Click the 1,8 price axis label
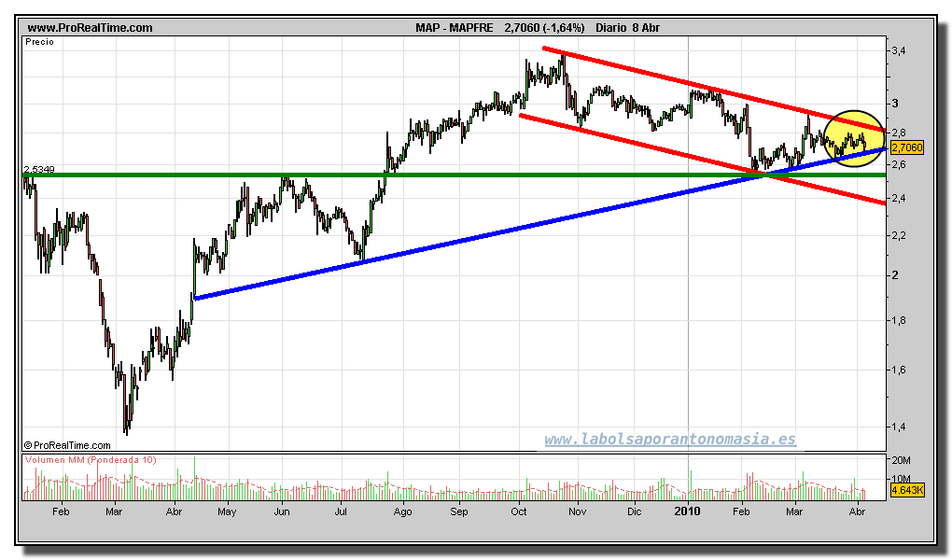The image size is (952, 560). [899, 321]
